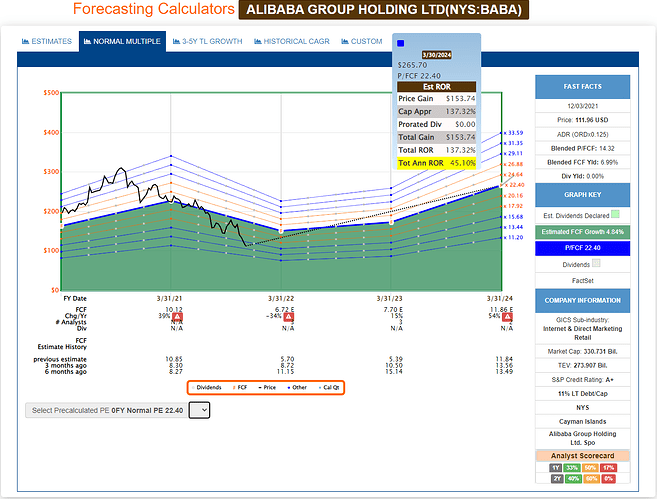Click the orange 50% scorecard badge
The width and height of the screenshot is (657, 499).
(590, 468)
